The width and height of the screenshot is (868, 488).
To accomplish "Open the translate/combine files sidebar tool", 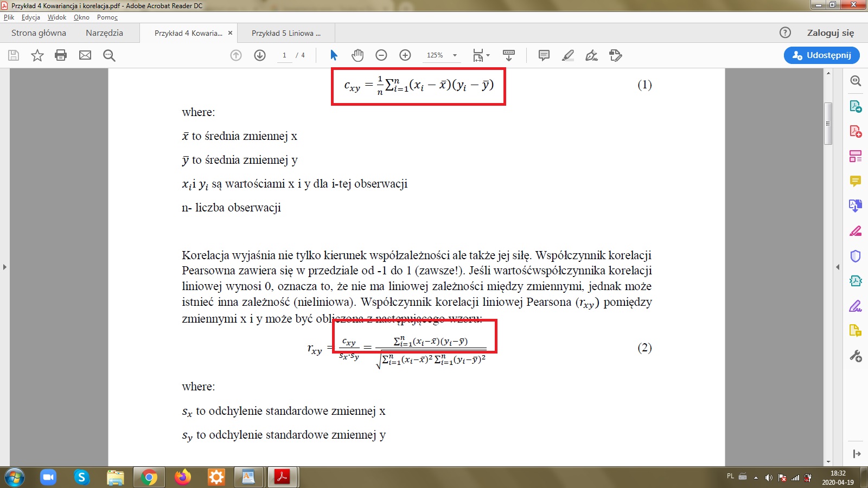I will coord(856,206).
